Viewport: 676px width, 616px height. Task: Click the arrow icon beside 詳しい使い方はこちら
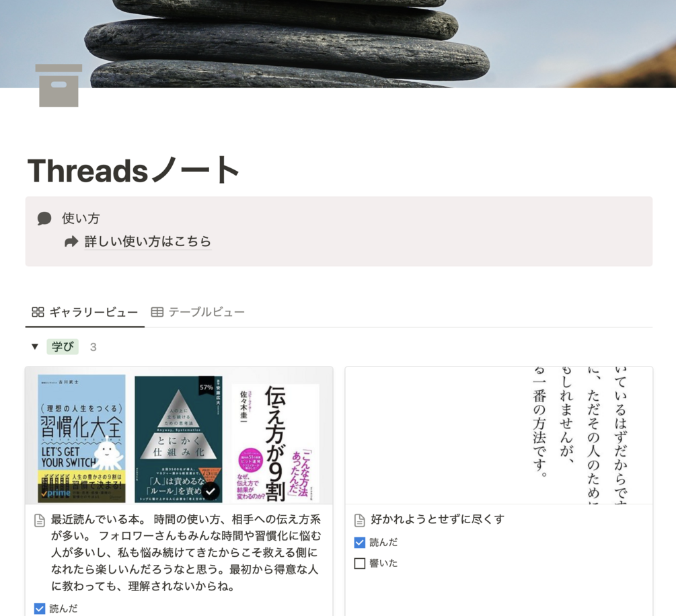(71, 241)
